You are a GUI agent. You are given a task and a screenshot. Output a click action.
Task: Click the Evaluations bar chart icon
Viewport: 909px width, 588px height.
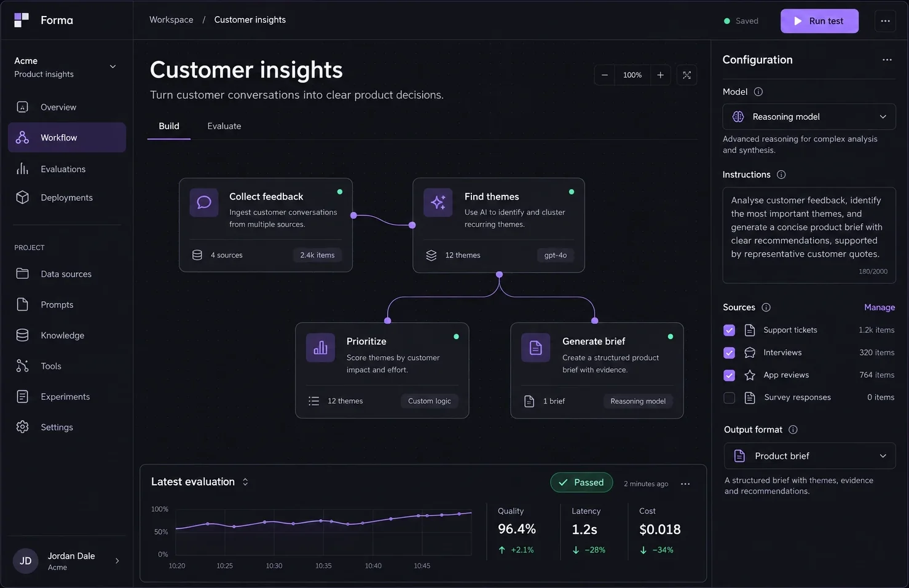pyautogui.click(x=23, y=169)
